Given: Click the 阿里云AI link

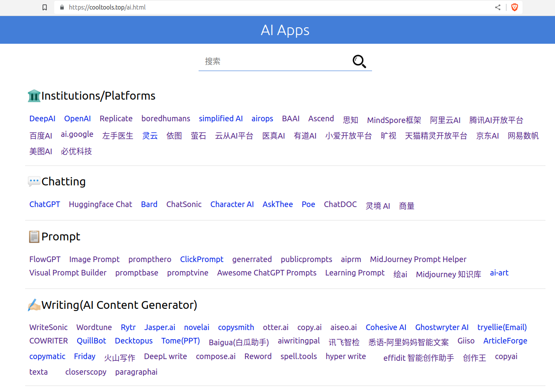Looking at the screenshot, I should pyautogui.click(x=445, y=120).
